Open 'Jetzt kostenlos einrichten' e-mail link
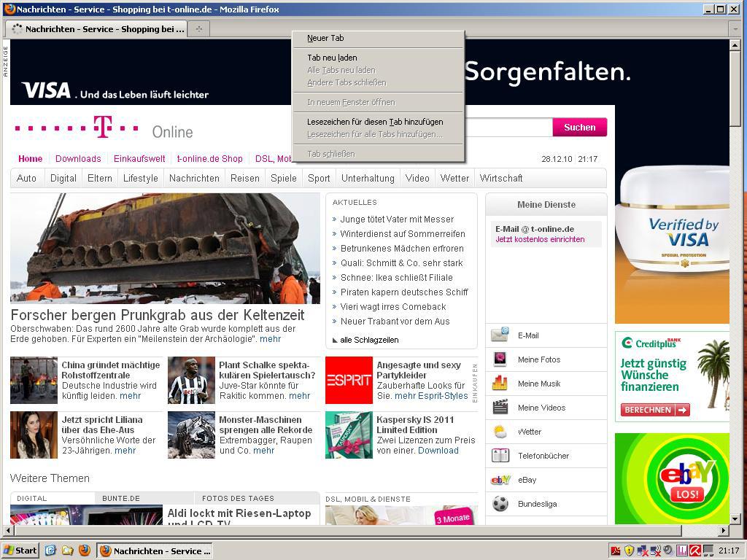The image size is (747, 560). pyautogui.click(x=540, y=239)
